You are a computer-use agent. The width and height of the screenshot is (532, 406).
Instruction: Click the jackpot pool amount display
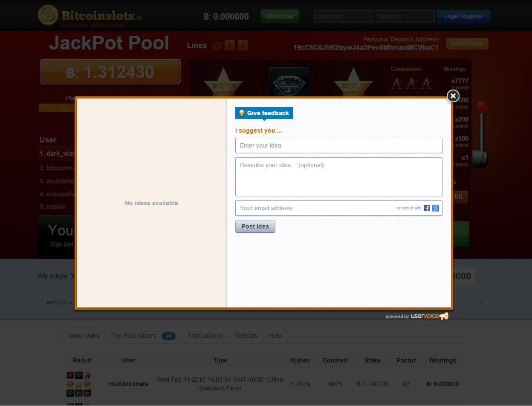pos(110,72)
